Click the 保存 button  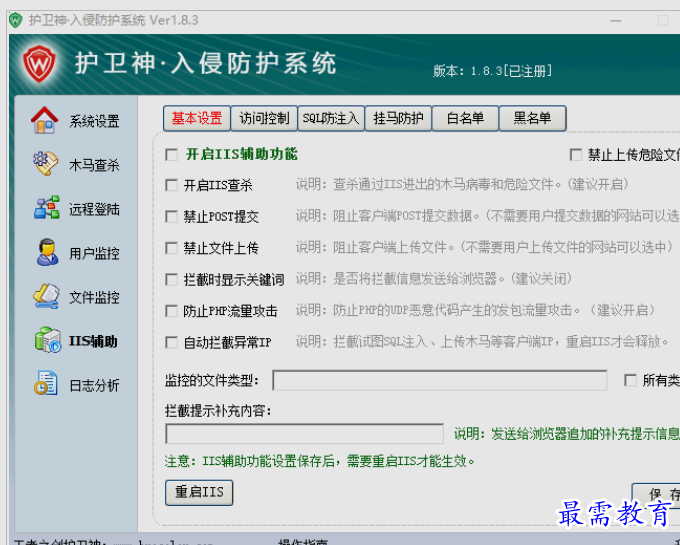656,495
